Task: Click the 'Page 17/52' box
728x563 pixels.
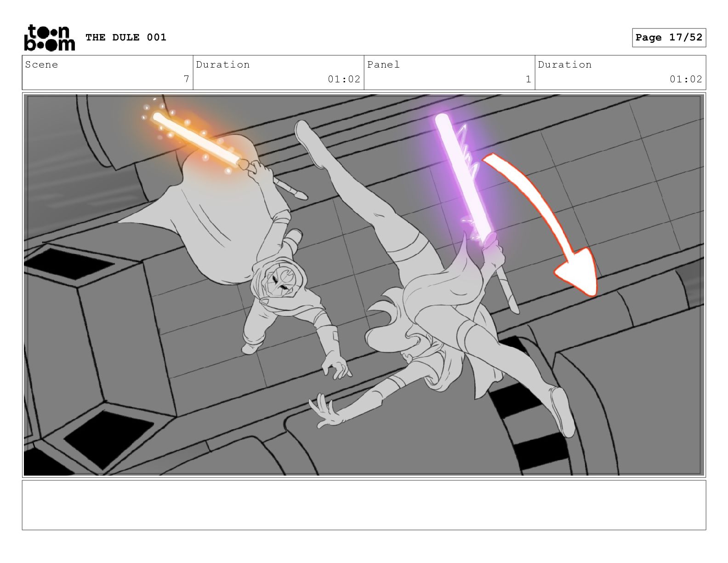Action: coord(669,38)
